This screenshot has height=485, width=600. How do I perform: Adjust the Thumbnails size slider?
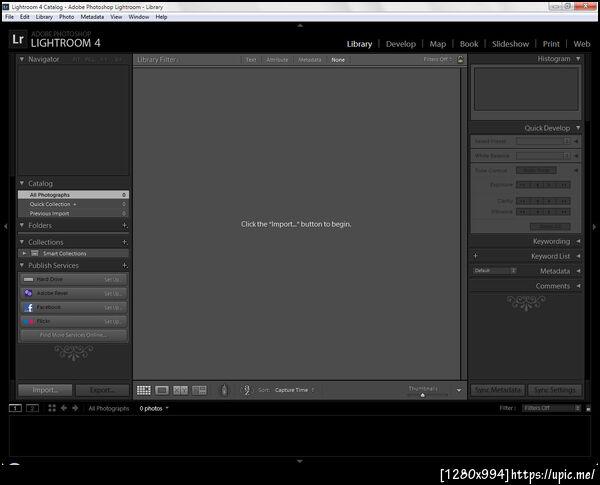422,395
